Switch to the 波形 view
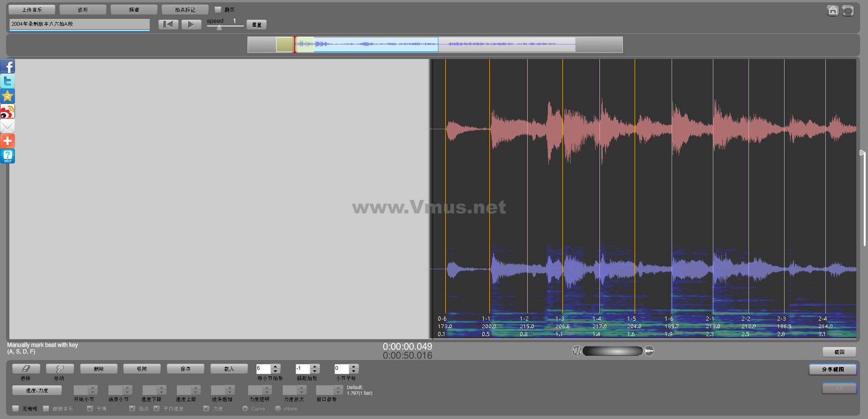 point(83,9)
